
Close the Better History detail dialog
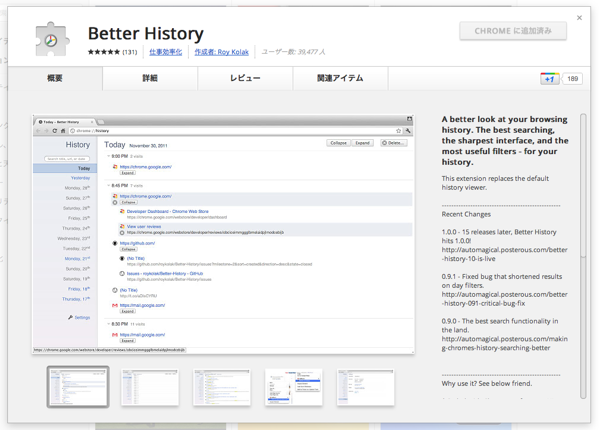(x=579, y=18)
